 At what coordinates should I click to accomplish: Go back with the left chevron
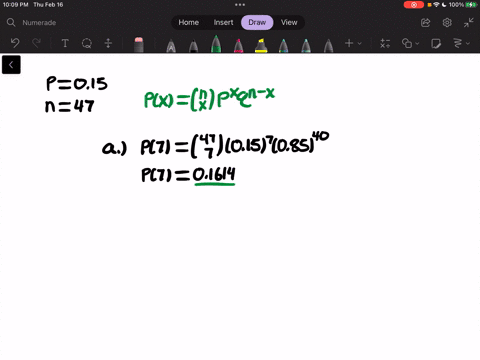(11, 65)
